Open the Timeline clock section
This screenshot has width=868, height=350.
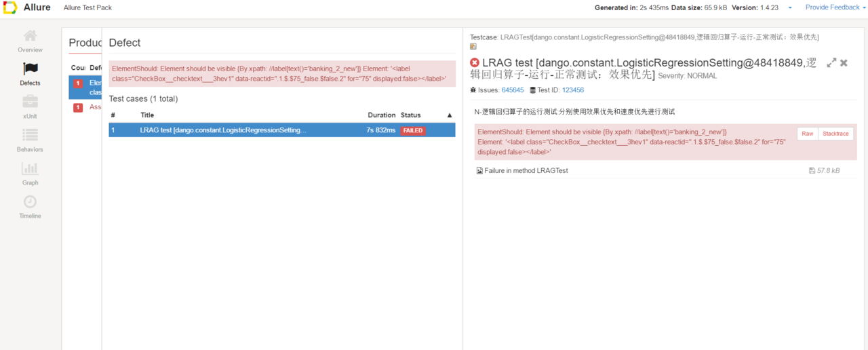30,208
